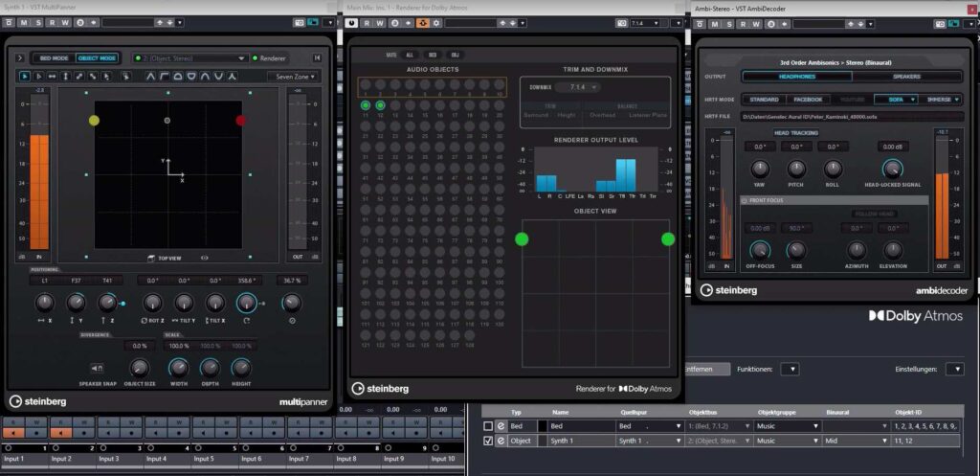Select Facebook HRTF mode
Viewport: 980px width, 476px height.
[x=808, y=100]
